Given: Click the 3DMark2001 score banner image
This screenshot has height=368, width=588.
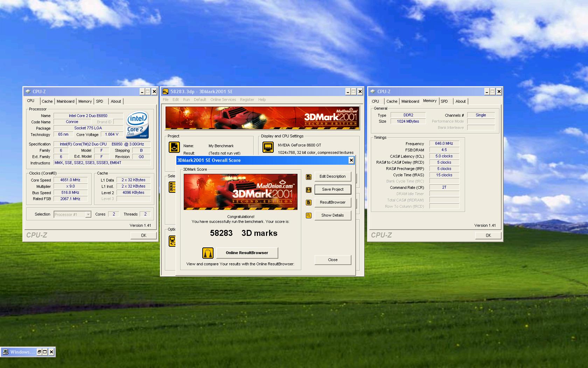Looking at the screenshot, I should coord(240,192).
